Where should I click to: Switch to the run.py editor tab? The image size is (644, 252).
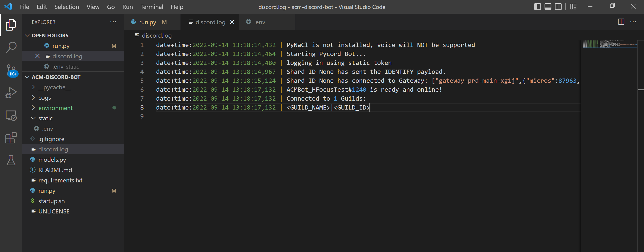pyautogui.click(x=152, y=22)
